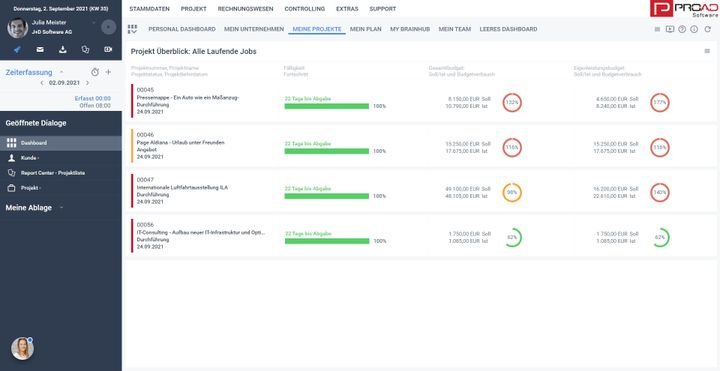Viewport: 720px width, 371px height.
Task: Click the 132% Gesamtbudget gauge for 00045
Action: [x=512, y=102]
